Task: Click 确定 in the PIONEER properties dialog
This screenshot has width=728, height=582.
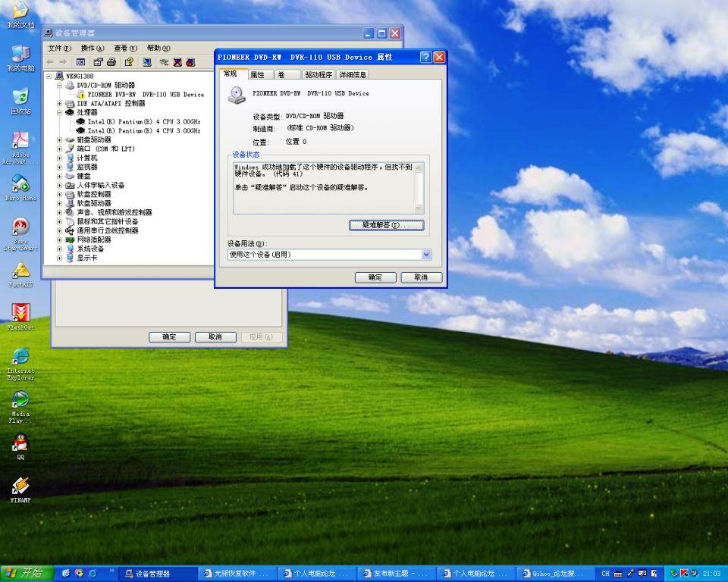Action: pyautogui.click(x=375, y=277)
